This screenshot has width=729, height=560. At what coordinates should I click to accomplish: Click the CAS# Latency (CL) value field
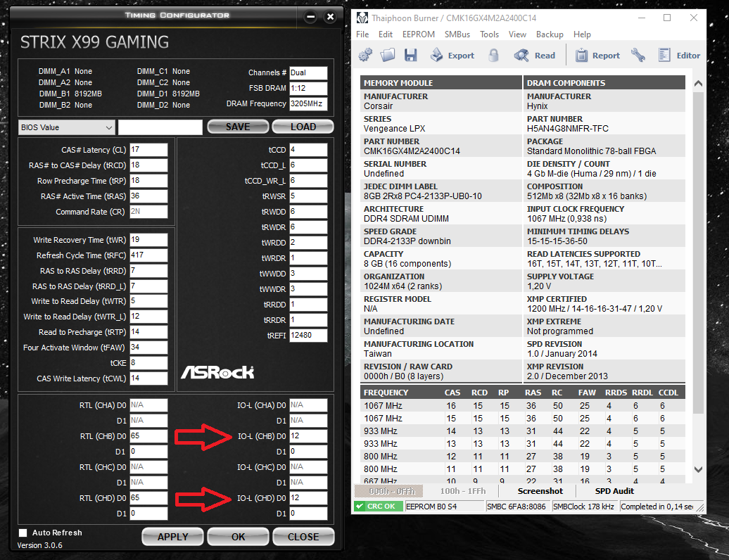148,150
